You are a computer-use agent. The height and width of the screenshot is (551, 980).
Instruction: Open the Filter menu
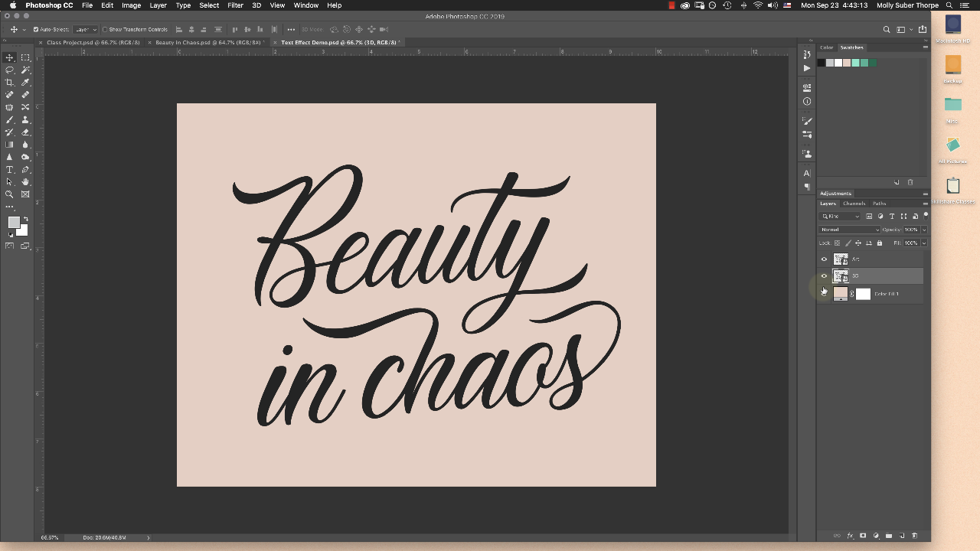pyautogui.click(x=235, y=5)
